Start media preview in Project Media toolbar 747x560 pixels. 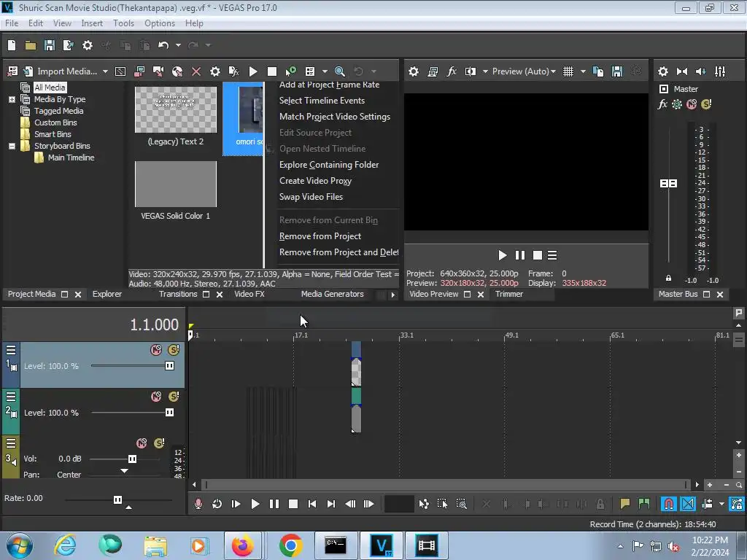253,71
